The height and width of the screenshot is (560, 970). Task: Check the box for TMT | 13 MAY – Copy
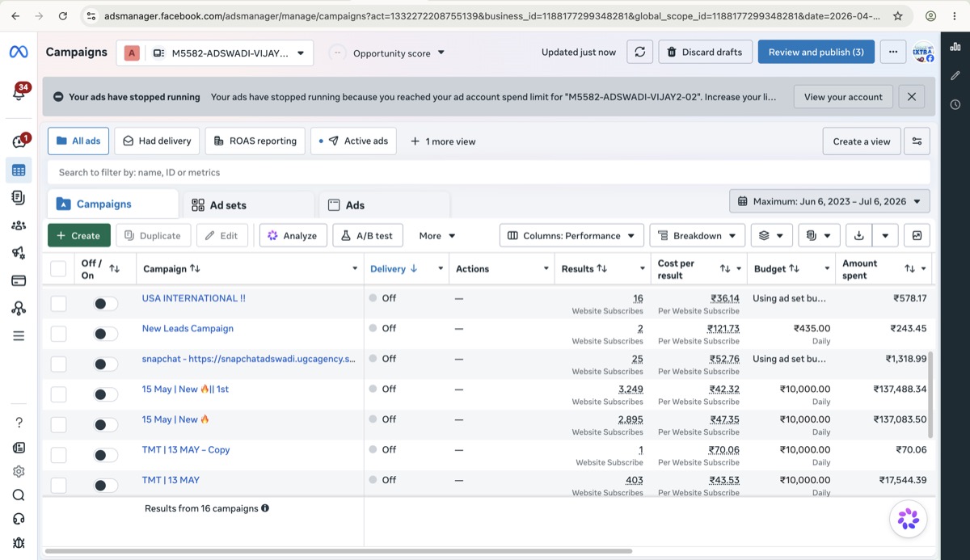58,455
